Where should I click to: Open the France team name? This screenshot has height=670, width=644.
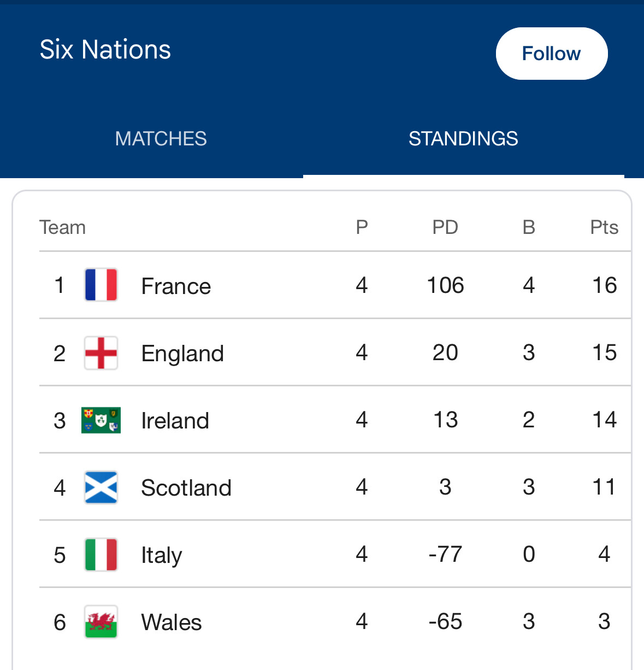(176, 286)
